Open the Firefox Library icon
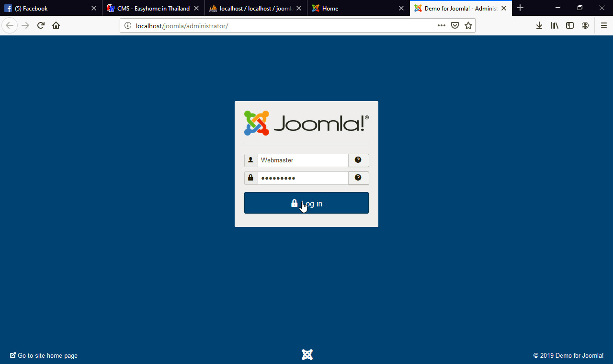 pyautogui.click(x=555, y=25)
